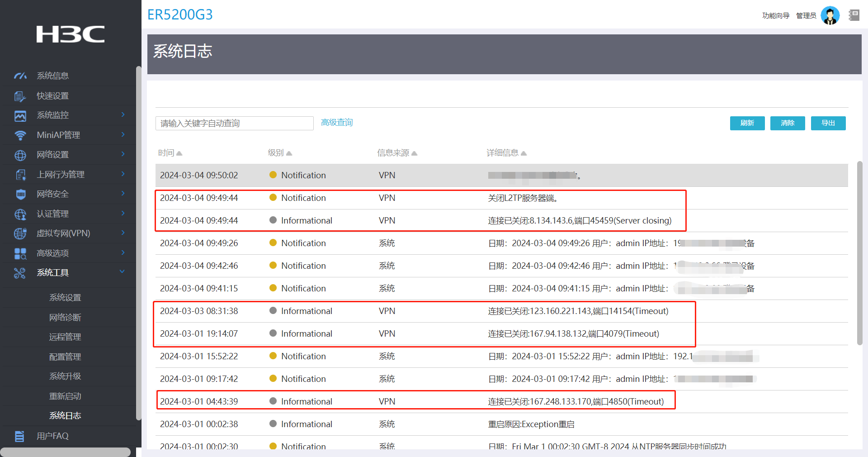The image size is (868, 457).
Task: Click the notebook icon at top right
Action: point(854,15)
